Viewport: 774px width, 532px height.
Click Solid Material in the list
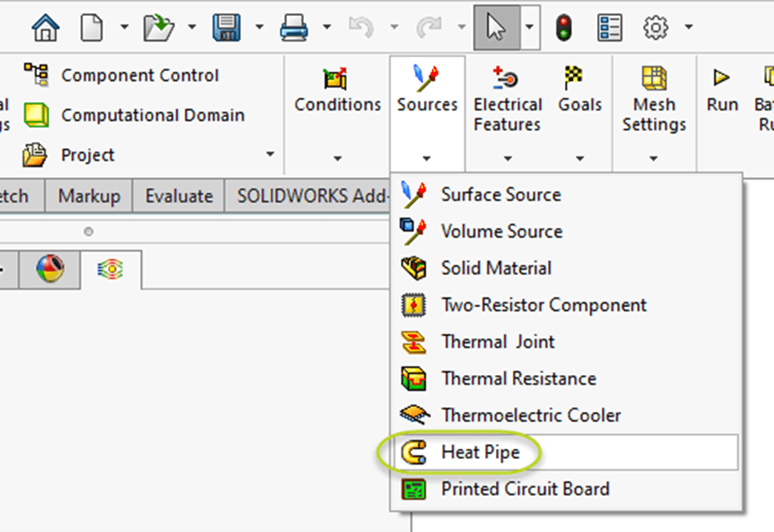496,268
